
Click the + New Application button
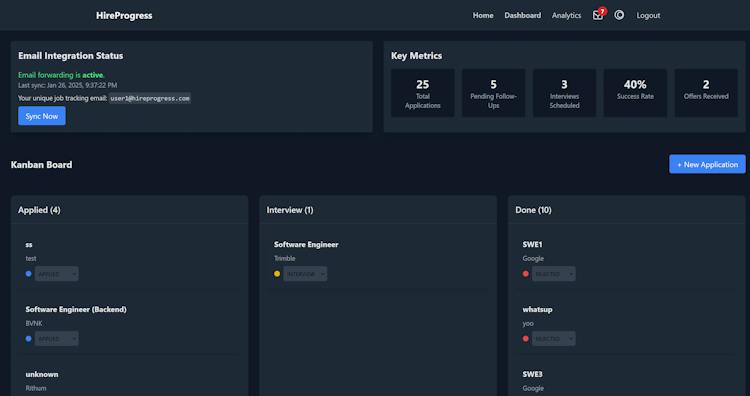point(707,164)
